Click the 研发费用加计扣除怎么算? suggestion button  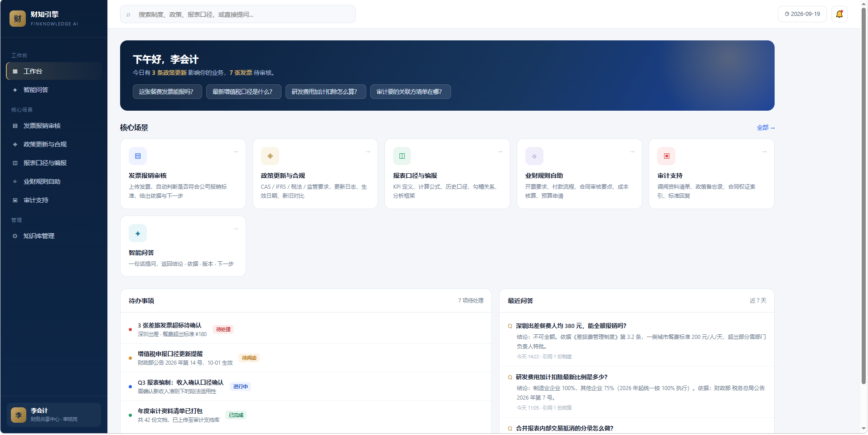[326, 92]
